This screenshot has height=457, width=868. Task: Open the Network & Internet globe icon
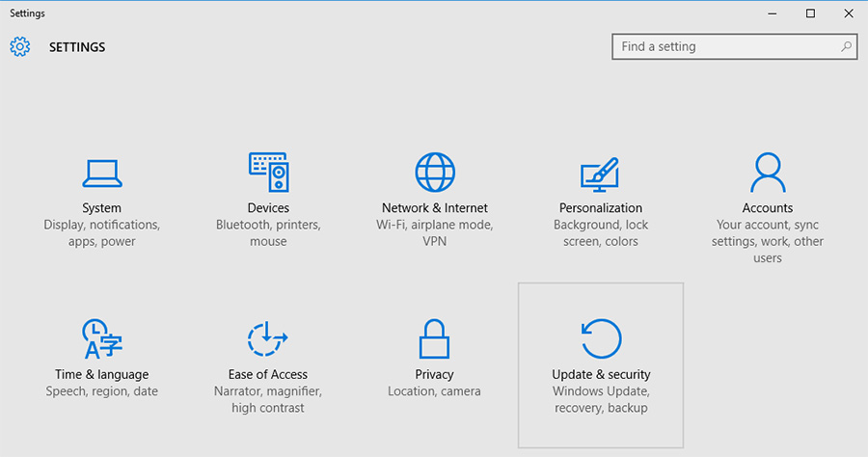(434, 173)
